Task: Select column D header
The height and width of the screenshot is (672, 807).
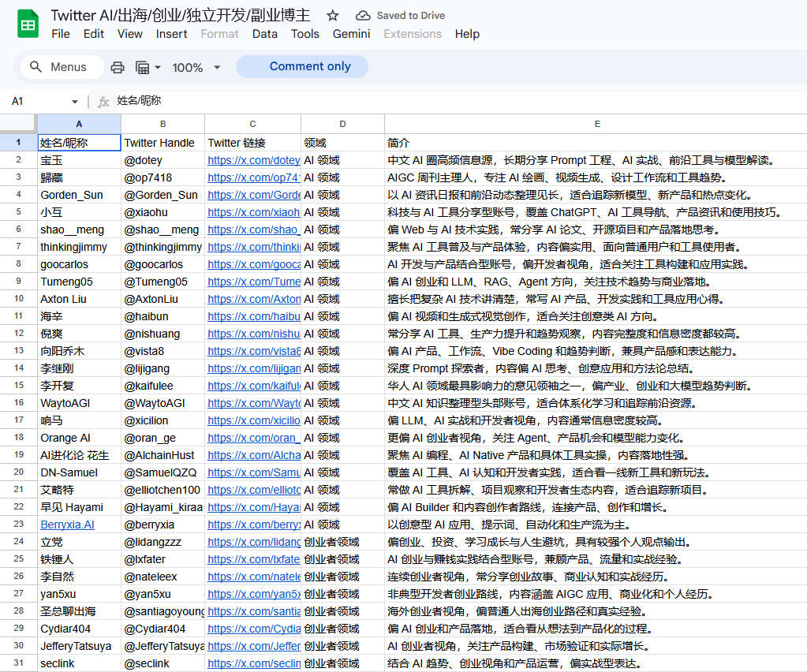Action: [343, 124]
